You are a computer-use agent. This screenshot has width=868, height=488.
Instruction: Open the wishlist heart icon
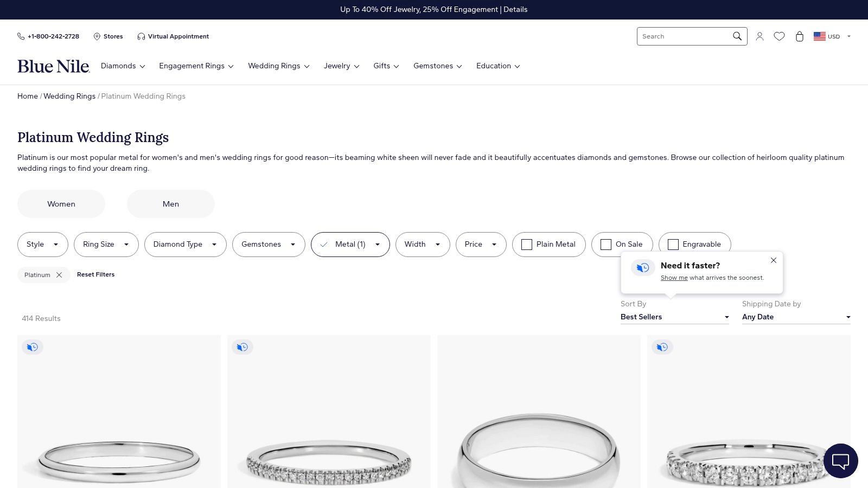click(779, 36)
